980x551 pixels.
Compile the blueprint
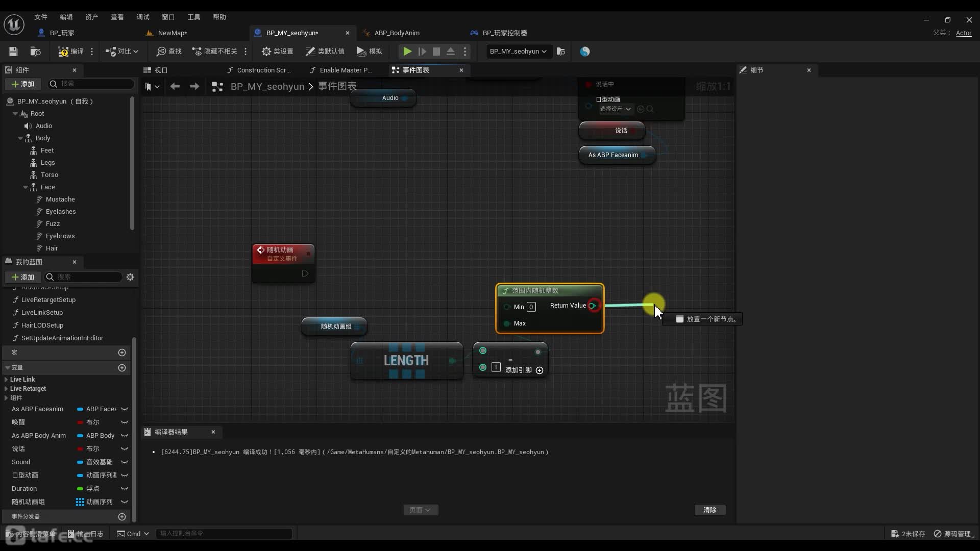click(70, 52)
